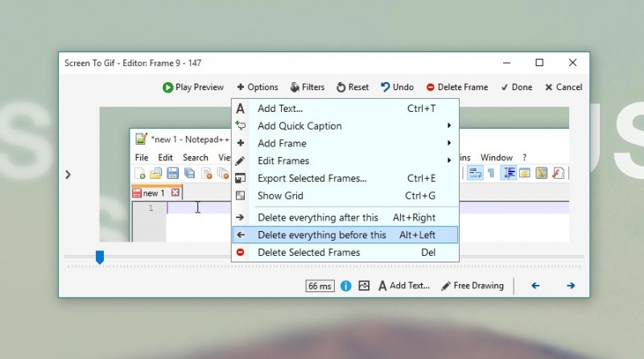Maximize the Screen To Gif window

[x=539, y=63]
